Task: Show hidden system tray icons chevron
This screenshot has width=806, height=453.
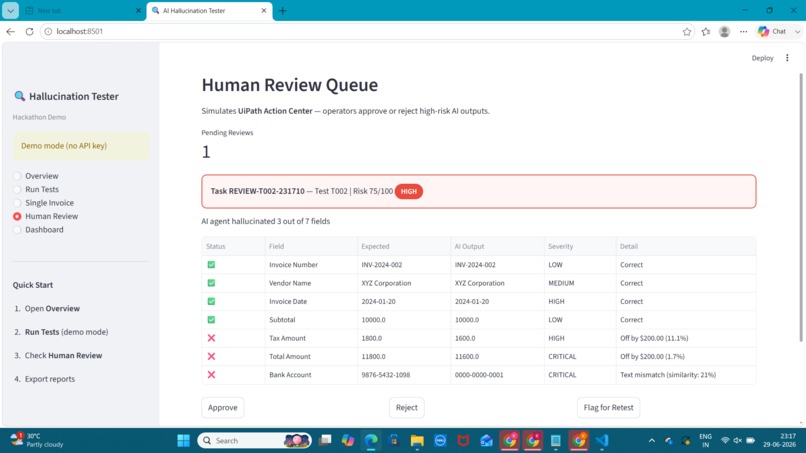Action: click(x=651, y=441)
